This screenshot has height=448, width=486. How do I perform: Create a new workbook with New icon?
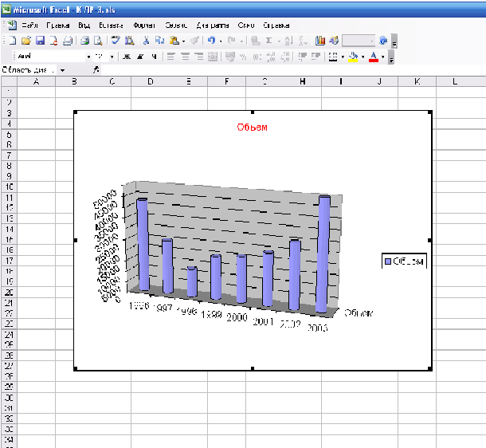[12, 41]
